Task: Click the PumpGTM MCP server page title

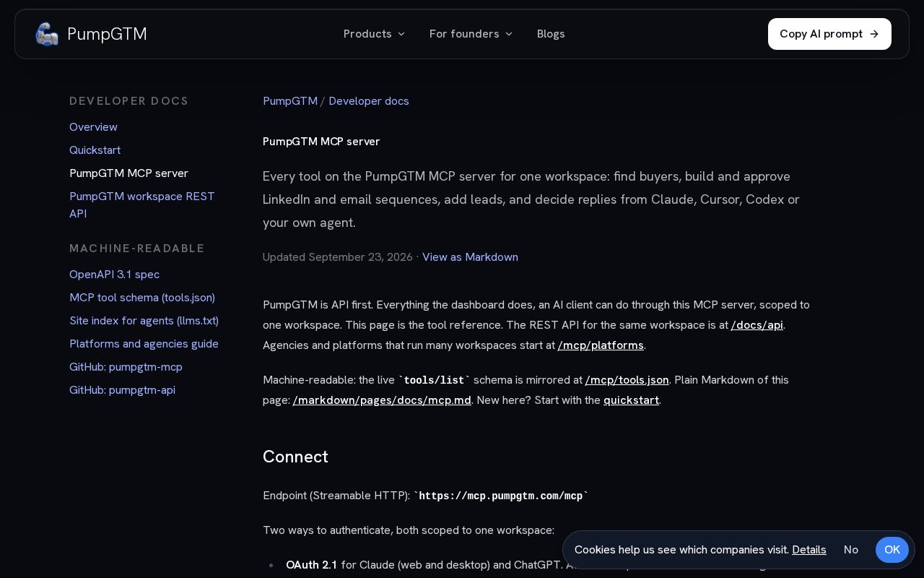Action: point(321,142)
